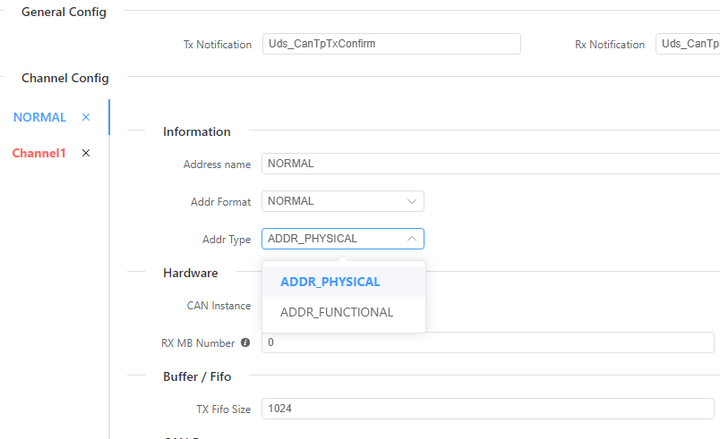Expand the Addr Format dropdown arrow
The width and height of the screenshot is (720, 439).
click(x=412, y=201)
